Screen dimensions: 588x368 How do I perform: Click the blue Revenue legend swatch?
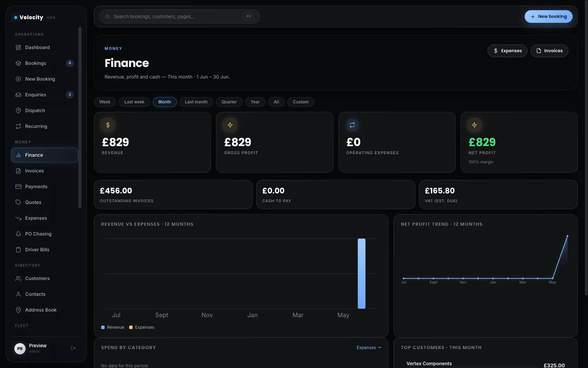(x=103, y=327)
